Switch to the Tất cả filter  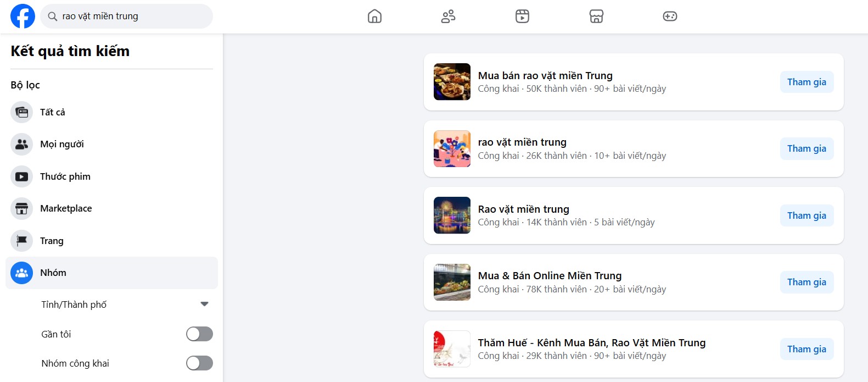52,112
